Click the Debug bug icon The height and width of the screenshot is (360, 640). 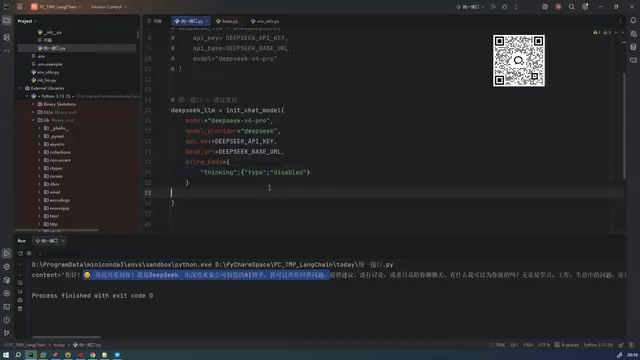pyautogui.click(x=504, y=7)
